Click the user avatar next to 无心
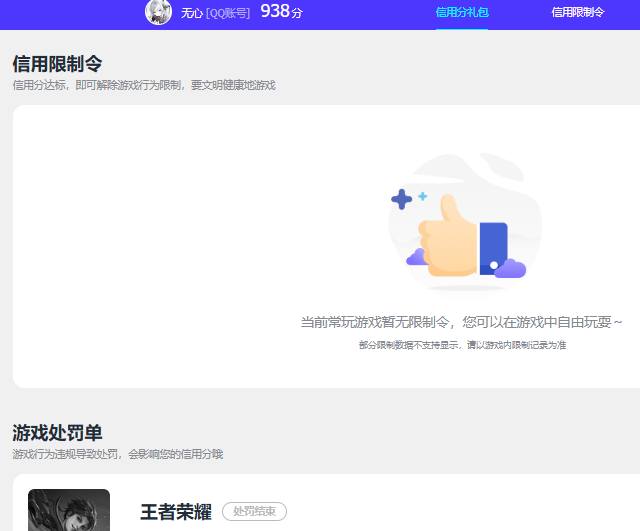This screenshot has height=531, width=640. pos(158,12)
